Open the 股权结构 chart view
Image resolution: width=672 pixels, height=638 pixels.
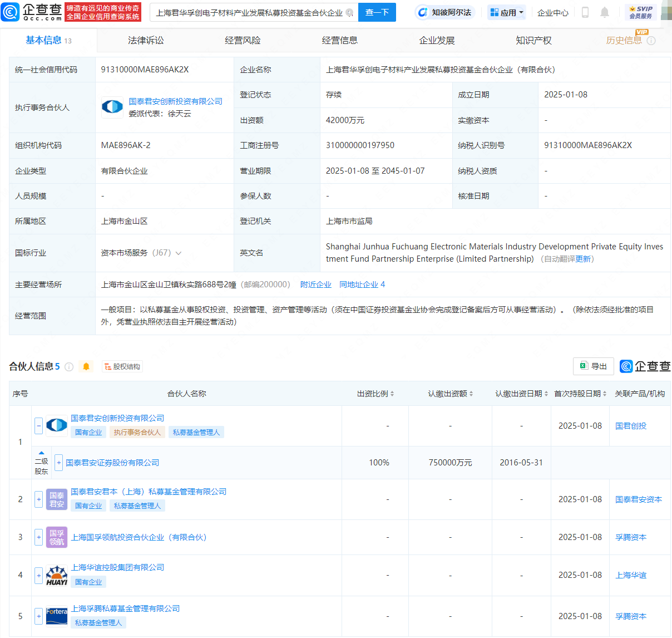tap(122, 366)
